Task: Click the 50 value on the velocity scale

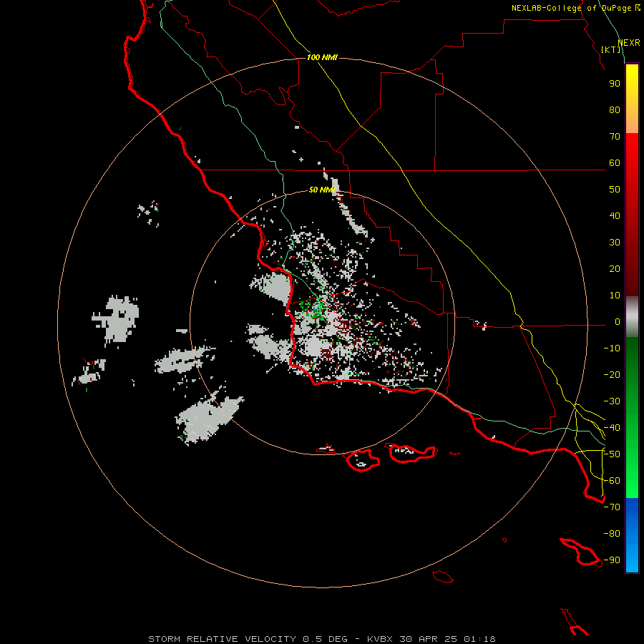Action: 615,190
